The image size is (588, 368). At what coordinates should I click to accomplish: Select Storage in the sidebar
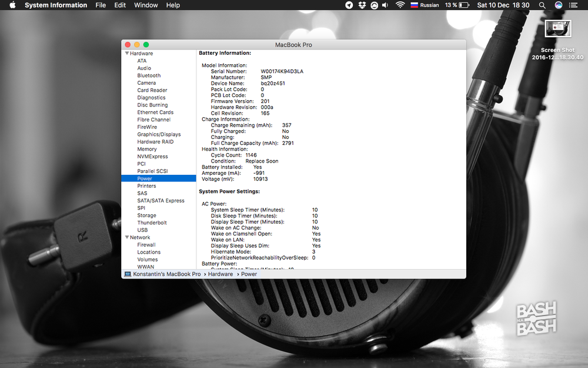tap(146, 215)
